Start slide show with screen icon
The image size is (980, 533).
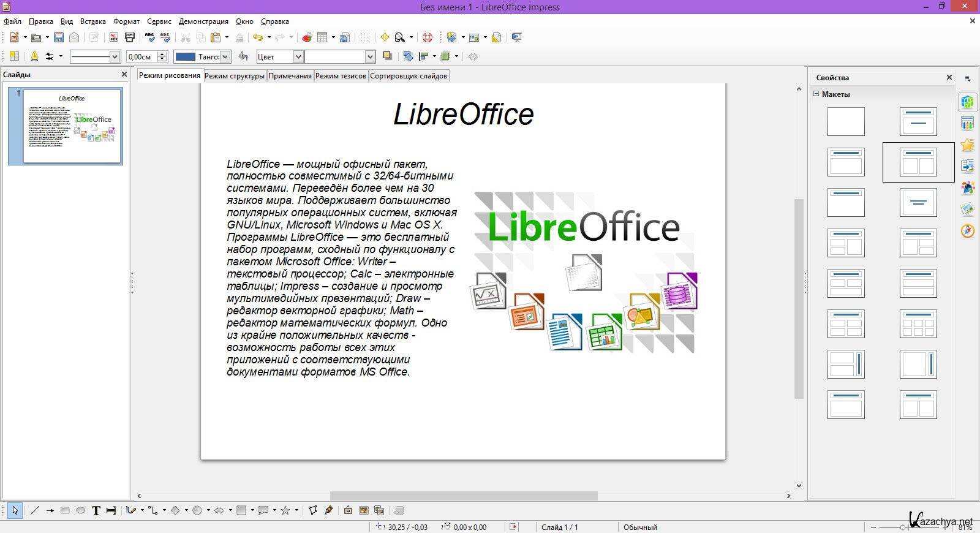516,37
